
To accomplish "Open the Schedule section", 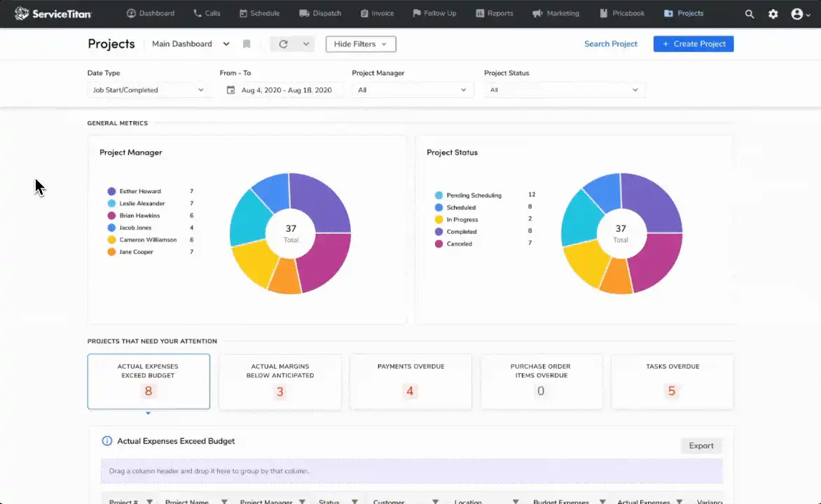I will pos(259,13).
